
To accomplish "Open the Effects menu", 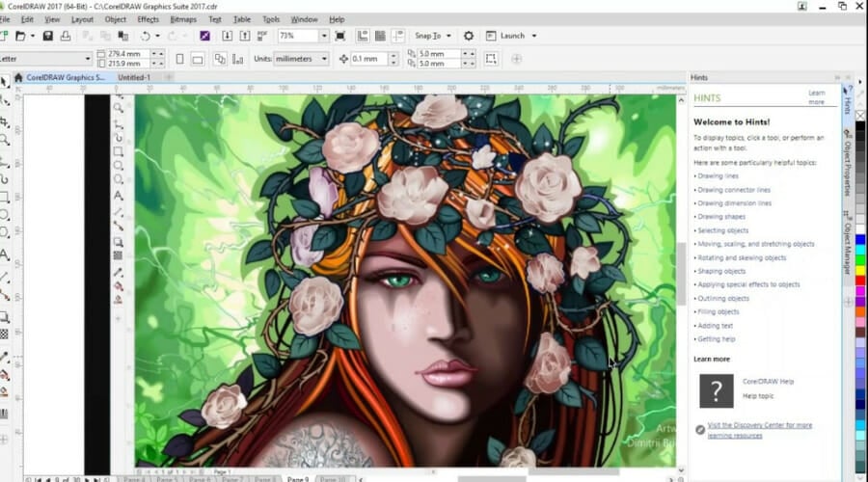I will click(148, 19).
